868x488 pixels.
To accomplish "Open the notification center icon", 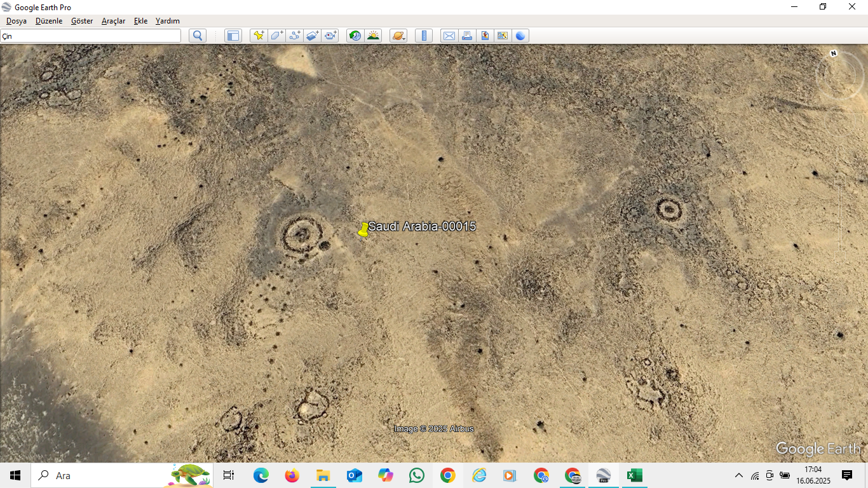I will point(847,475).
